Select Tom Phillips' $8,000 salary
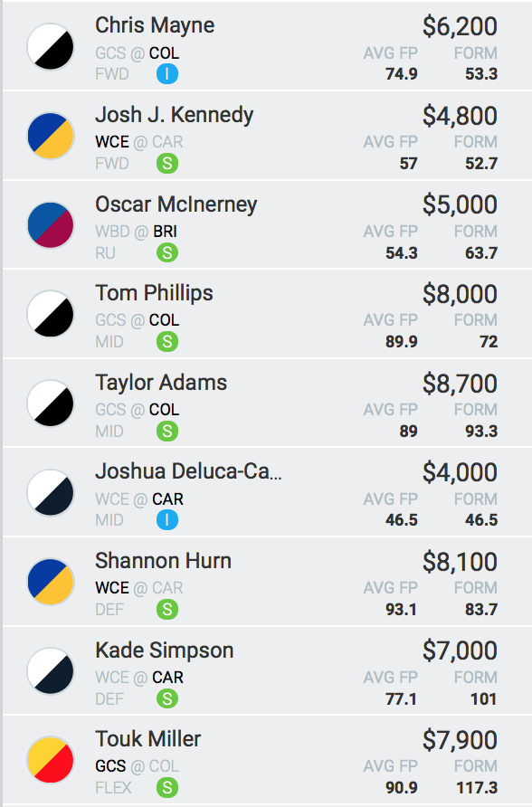Screen dimensions: 532x807 point(460,294)
